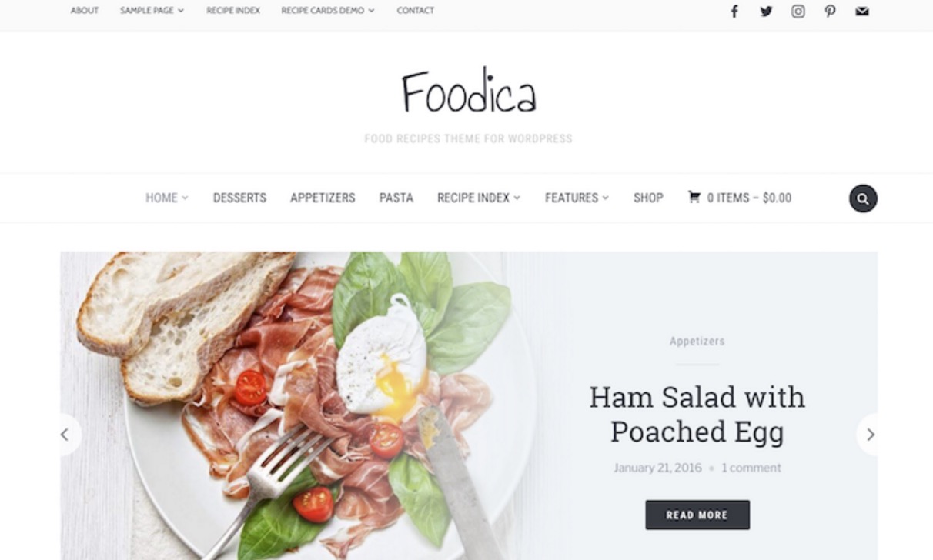Click the Read More button

coord(697,515)
